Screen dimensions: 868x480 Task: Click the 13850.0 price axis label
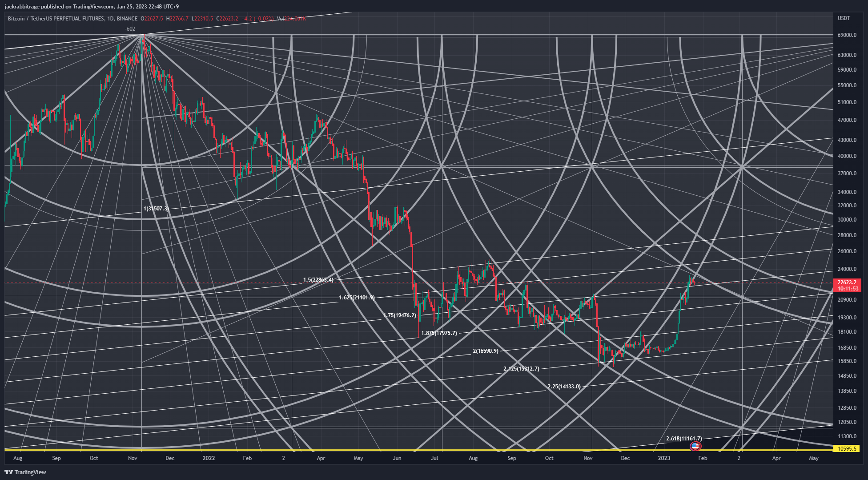pyautogui.click(x=847, y=391)
